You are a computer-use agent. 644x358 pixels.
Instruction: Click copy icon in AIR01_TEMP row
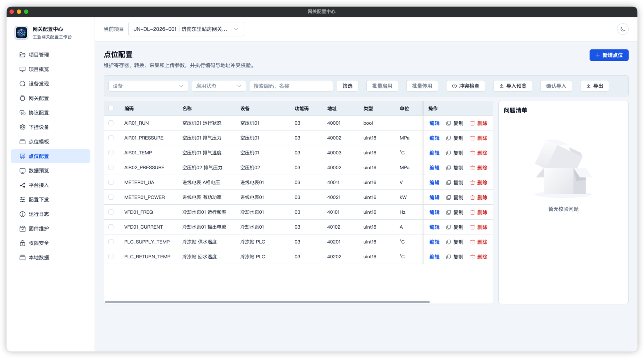tap(448, 153)
